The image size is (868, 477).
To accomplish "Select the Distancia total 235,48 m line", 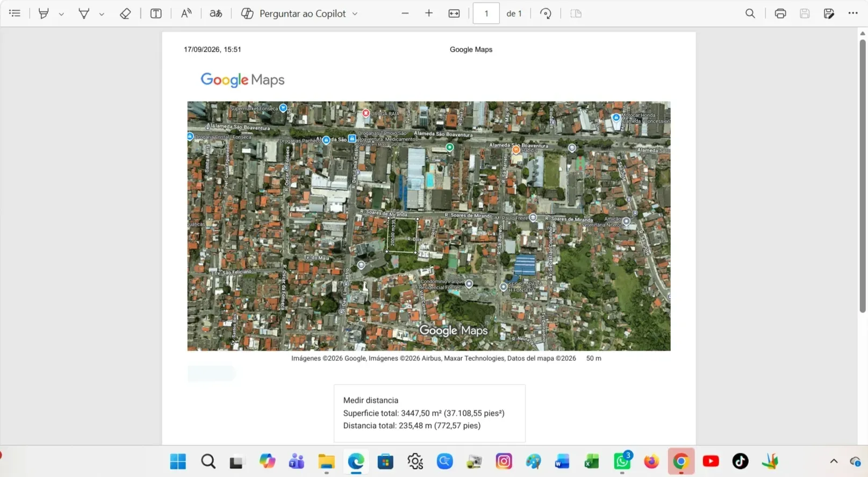I will pyautogui.click(x=412, y=426).
